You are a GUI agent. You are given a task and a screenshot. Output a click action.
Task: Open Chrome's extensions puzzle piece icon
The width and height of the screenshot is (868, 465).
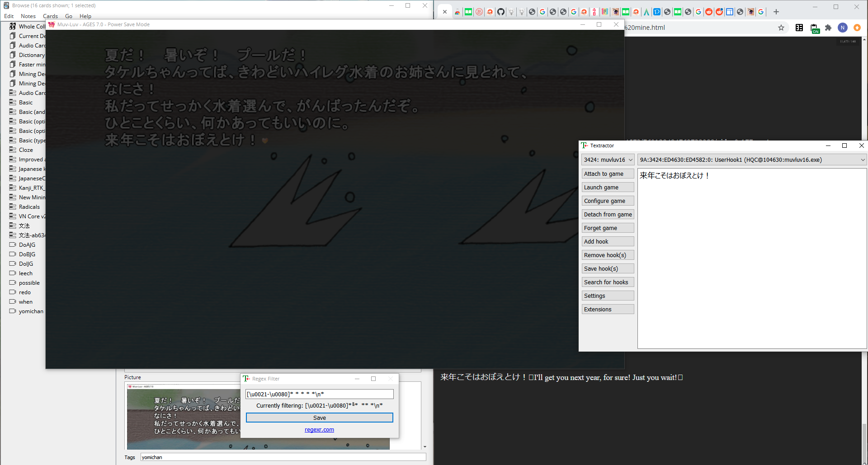828,28
